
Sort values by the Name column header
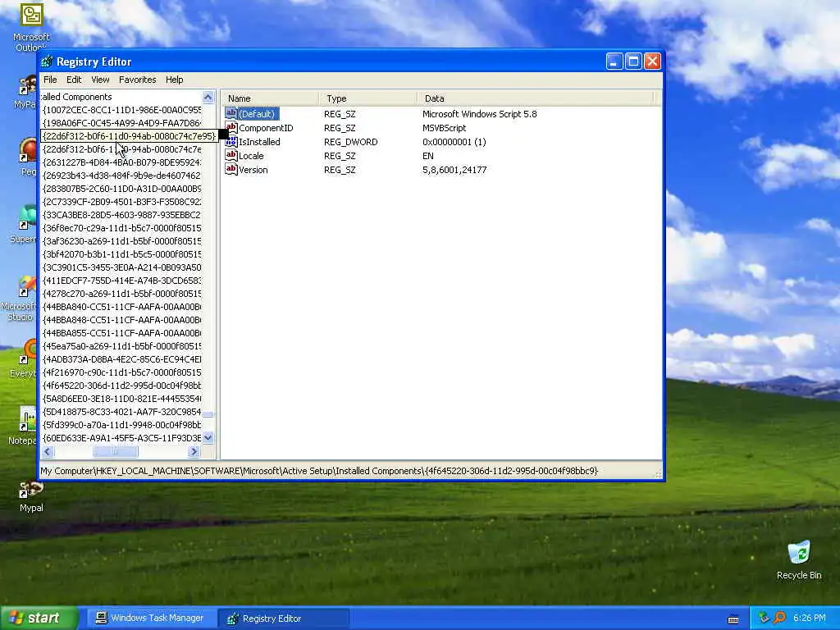coord(270,98)
